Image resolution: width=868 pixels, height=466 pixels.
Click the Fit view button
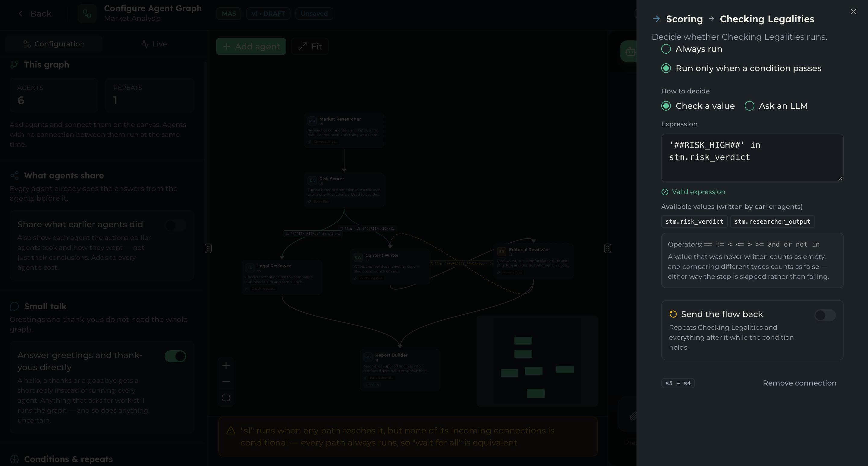tap(310, 46)
